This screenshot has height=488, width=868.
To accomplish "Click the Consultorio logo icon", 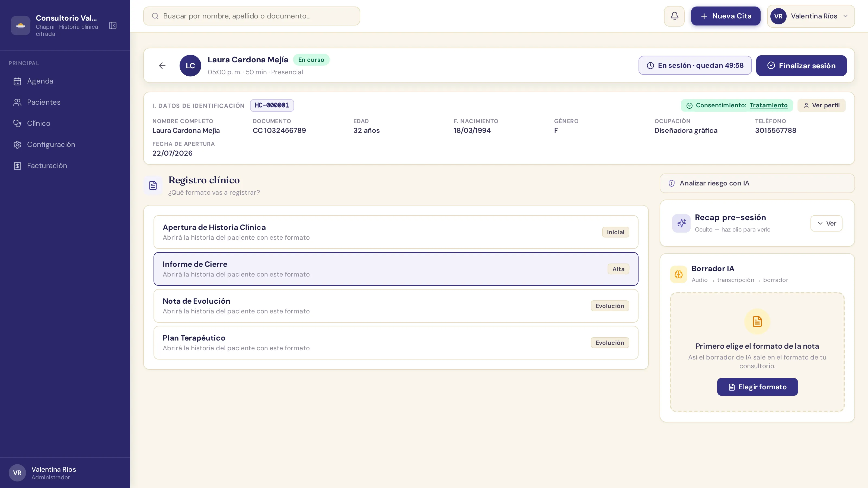I will click(x=21, y=25).
